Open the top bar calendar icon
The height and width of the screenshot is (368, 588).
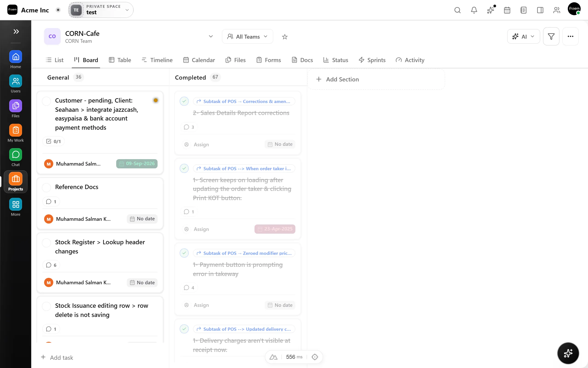coord(507,10)
